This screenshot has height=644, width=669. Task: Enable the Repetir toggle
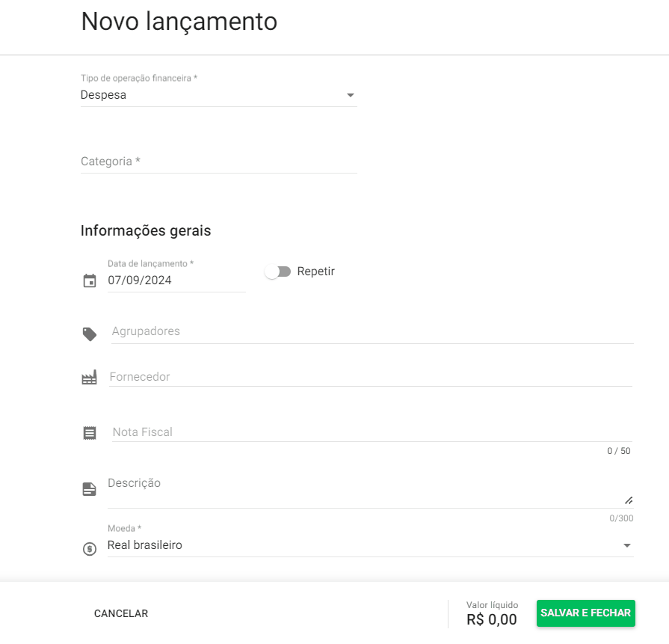click(x=277, y=272)
